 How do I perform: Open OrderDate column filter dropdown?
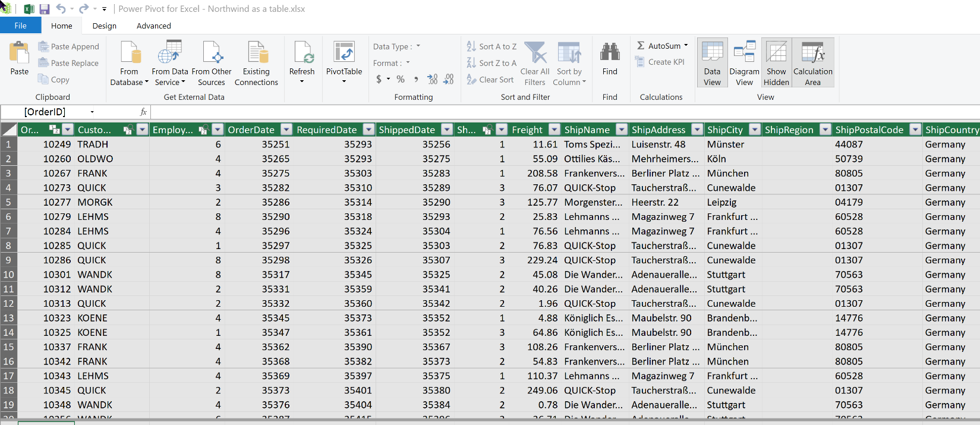pos(286,130)
